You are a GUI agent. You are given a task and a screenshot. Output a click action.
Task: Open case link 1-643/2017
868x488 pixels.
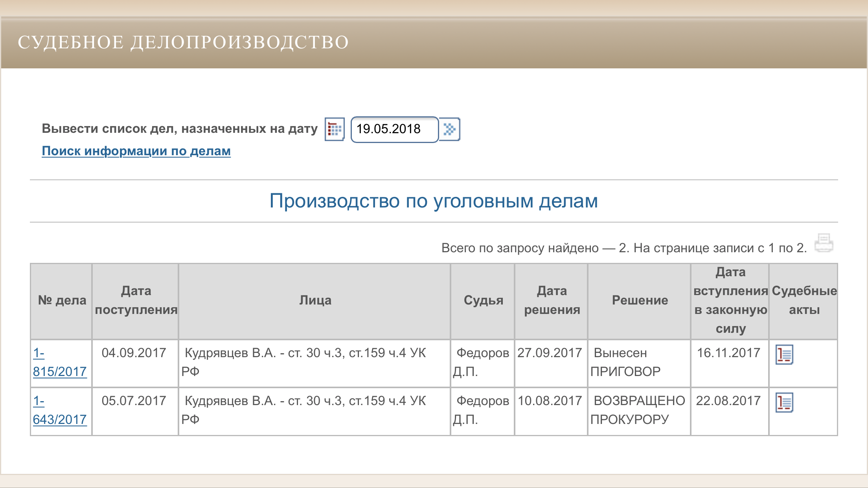click(x=59, y=410)
